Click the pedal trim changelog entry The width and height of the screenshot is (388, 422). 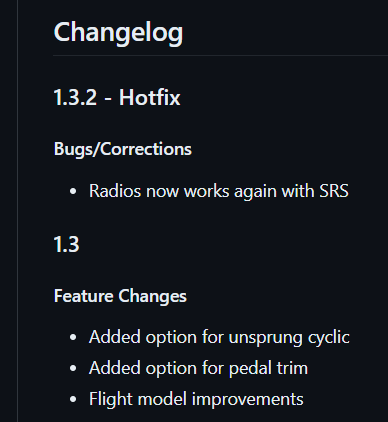198,368
